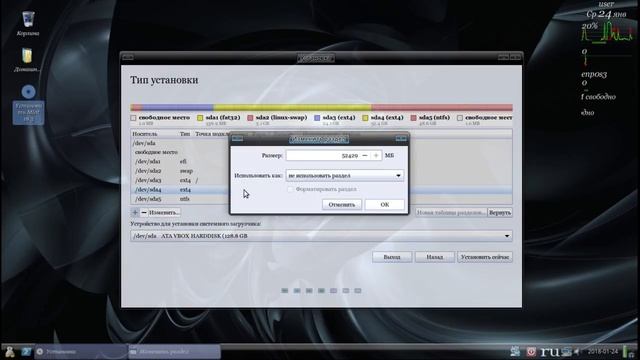Click the enp0s3 network widget label

click(594, 74)
